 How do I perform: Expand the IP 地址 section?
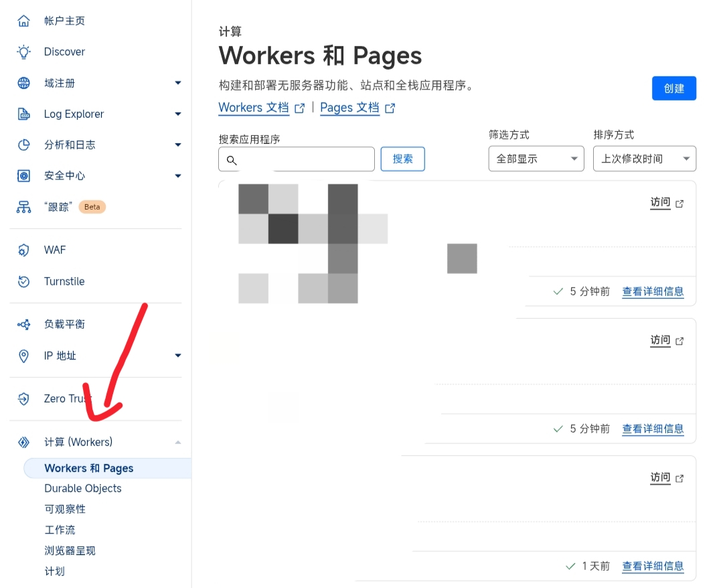pos(177,356)
